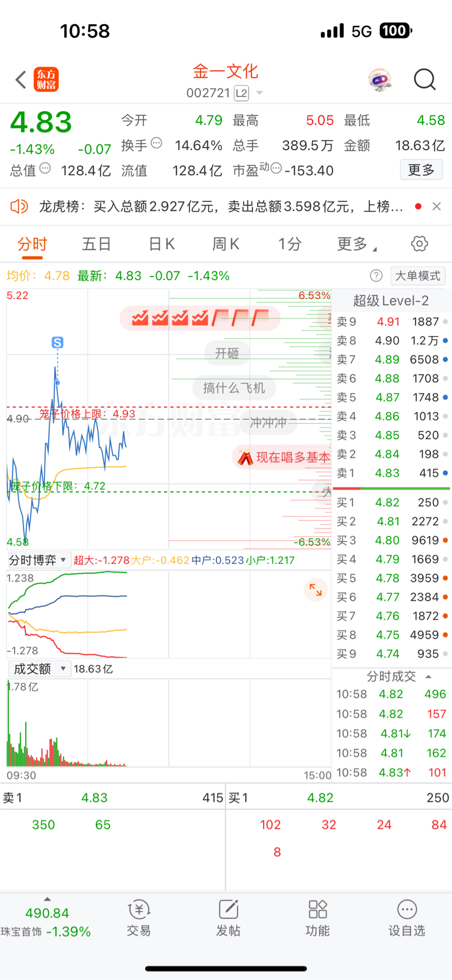Tap the 超级Level-2 header
The height and width of the screenshot is (980, 452).
coord(391,301)
